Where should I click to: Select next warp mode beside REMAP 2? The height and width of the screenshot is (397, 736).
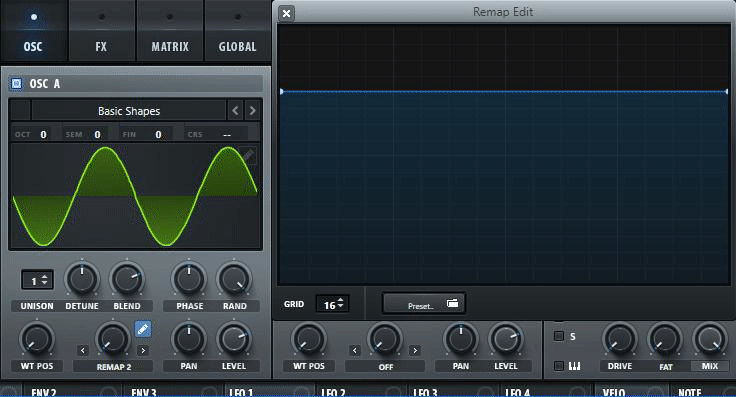[x=143, y=350]
